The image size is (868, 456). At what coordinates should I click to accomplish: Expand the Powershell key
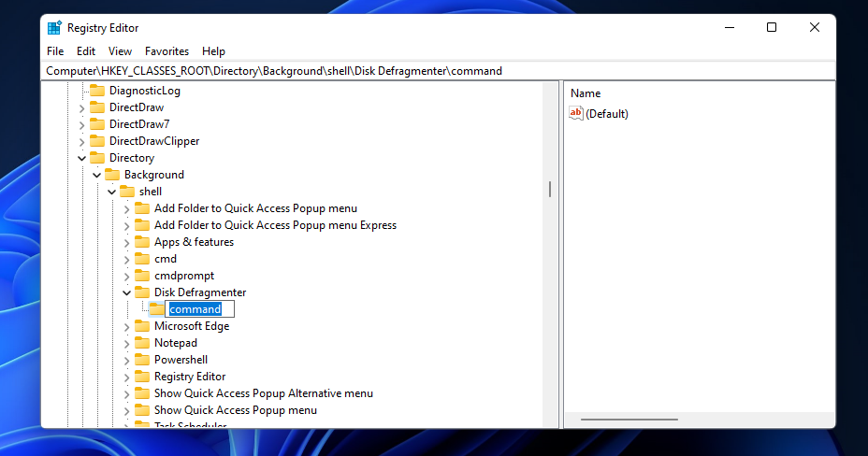pos(127,361)
